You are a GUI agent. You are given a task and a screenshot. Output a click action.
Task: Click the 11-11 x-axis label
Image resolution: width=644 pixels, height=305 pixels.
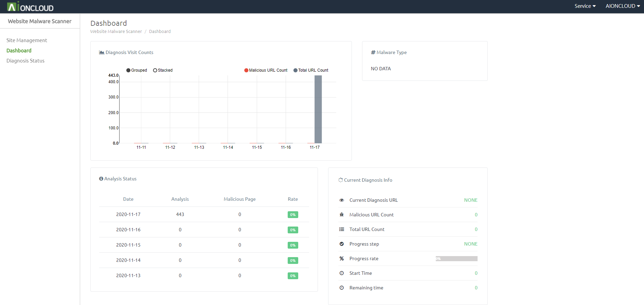(x=141, y=147)
